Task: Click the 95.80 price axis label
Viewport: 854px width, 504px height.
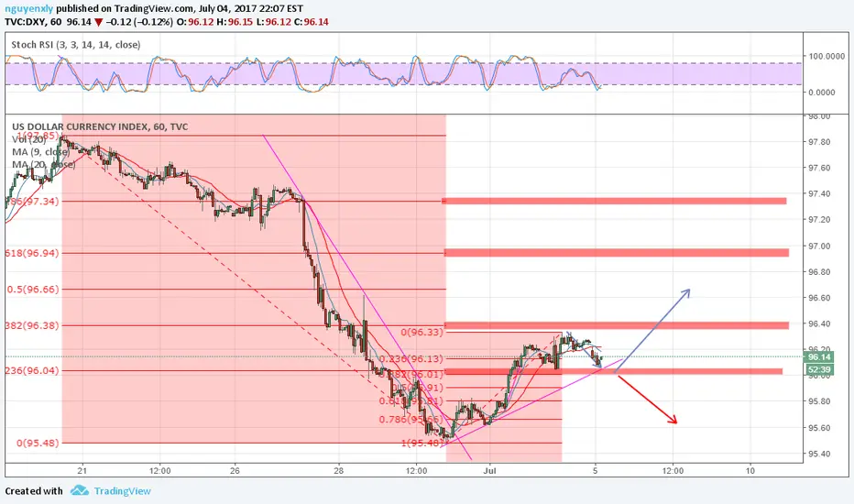Action: pyautogui.click(x=819, y=401)
